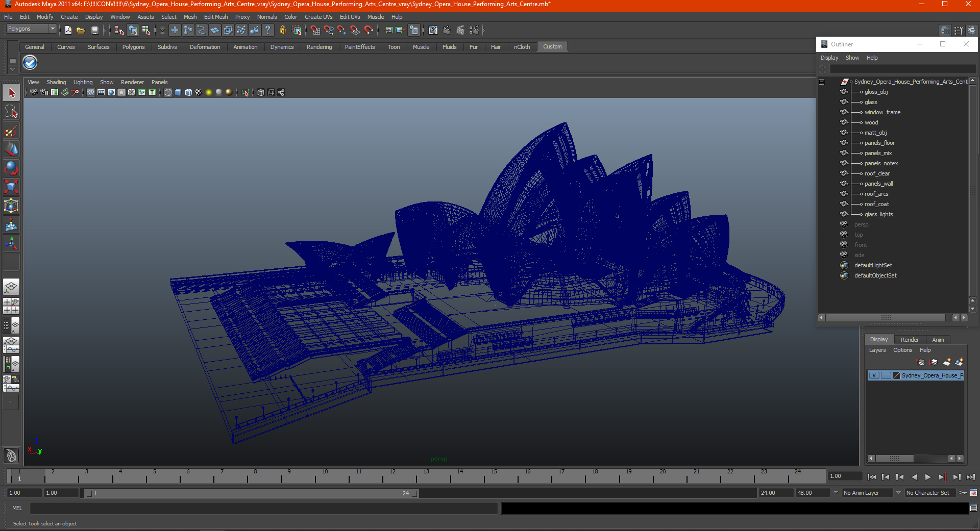The width and height of the screenshot is (980, 531).
Task: Toggle select by object type icon
Action: pos(133,31)
